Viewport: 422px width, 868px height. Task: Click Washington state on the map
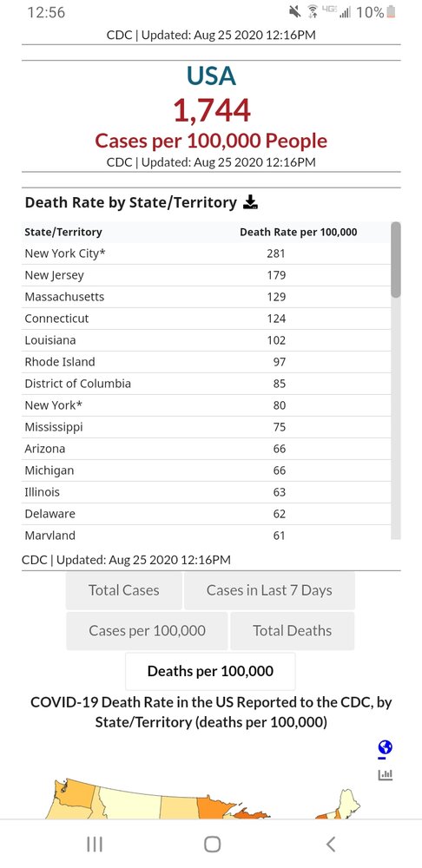coord(72,793)
